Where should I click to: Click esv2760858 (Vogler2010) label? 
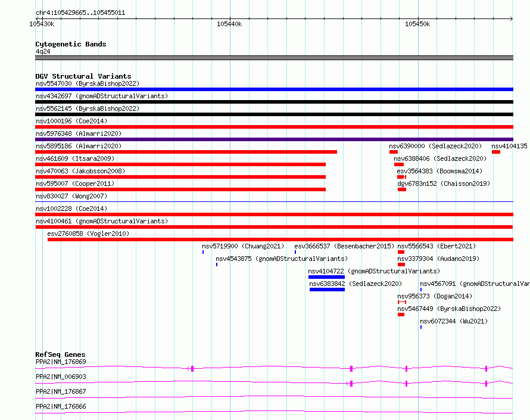tap(88, 234)
